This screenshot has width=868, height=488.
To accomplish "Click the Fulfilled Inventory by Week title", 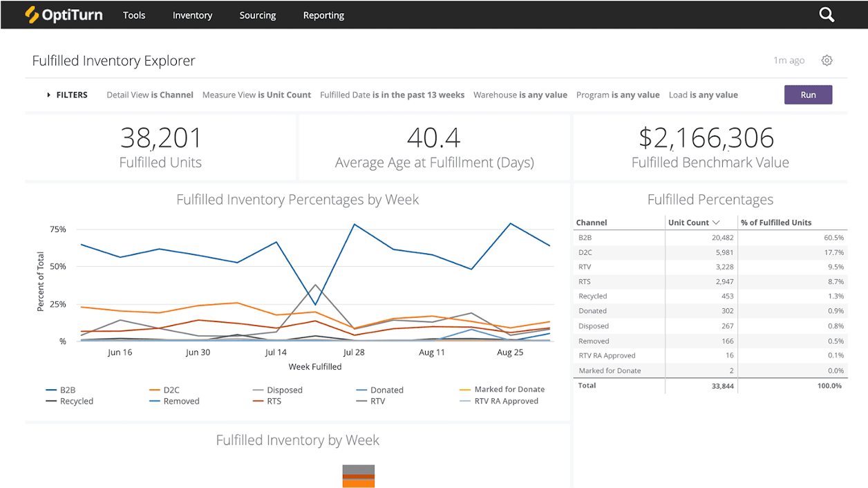I will [298, 440].
